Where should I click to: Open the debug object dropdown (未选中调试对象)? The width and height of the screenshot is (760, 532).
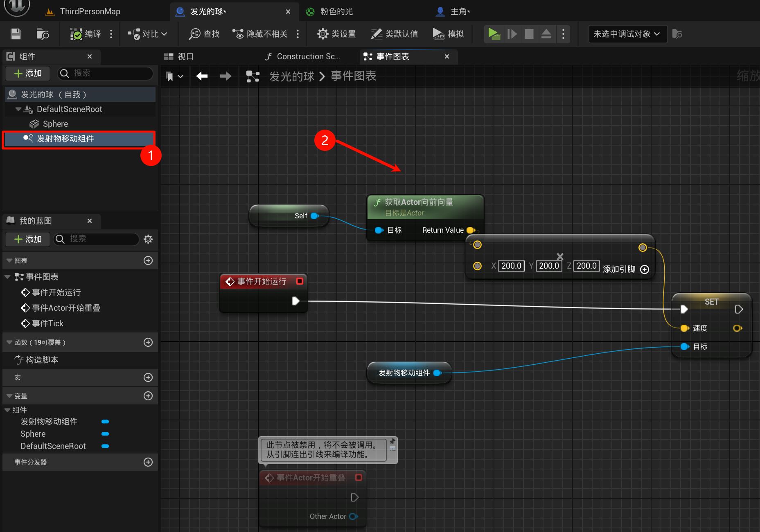click(x=627, y=34)
